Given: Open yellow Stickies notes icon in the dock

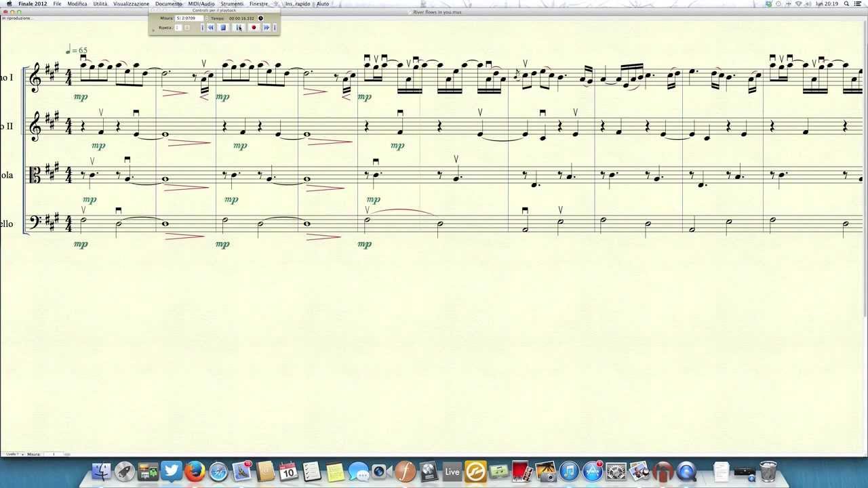Looking at the screenshot, I should pos(335,471).
